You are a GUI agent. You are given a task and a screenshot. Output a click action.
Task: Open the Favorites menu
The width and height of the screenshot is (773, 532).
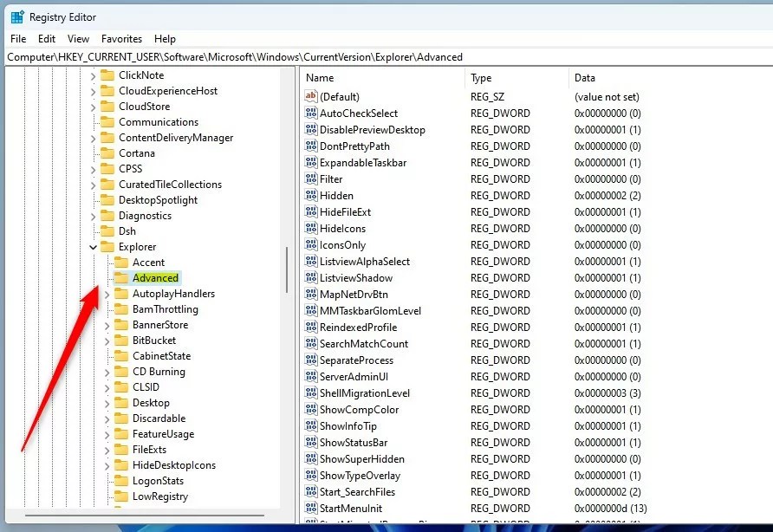pyautogui.click(x=122, y=39)
